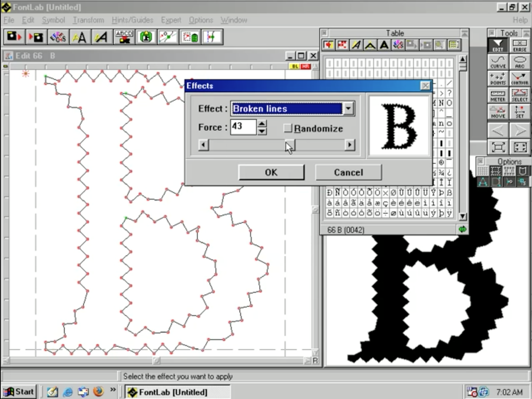This screenshot has width=532, height=399.
Task: Click the BL toggle above the Edit window
Action: coord(294,66)
